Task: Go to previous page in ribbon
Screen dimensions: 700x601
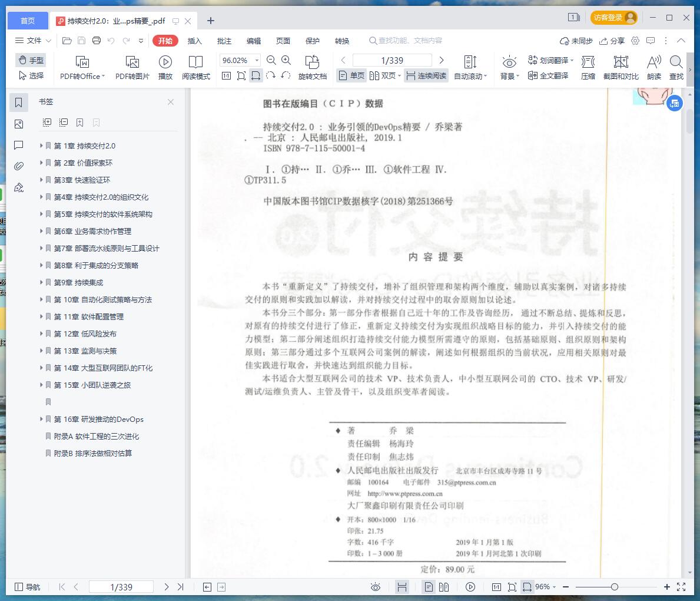Action: [x=343, y=60]
